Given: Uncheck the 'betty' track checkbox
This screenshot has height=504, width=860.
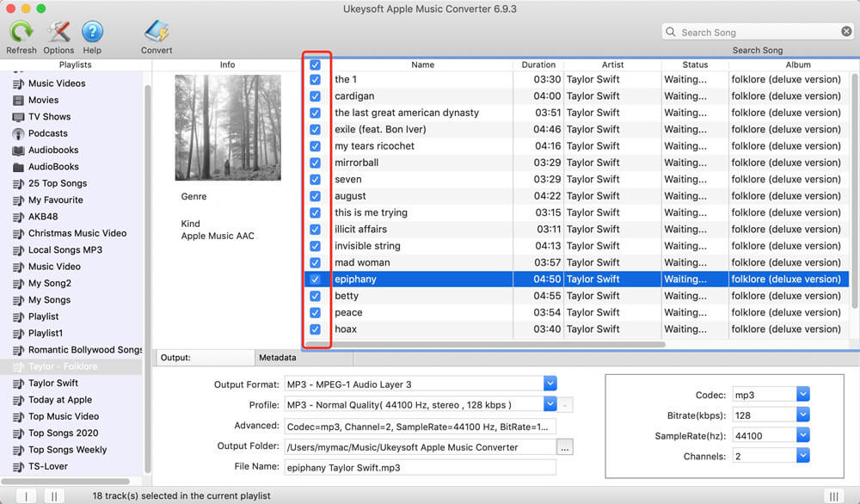Looking at the screenshot, I should [x=315, y=296].
